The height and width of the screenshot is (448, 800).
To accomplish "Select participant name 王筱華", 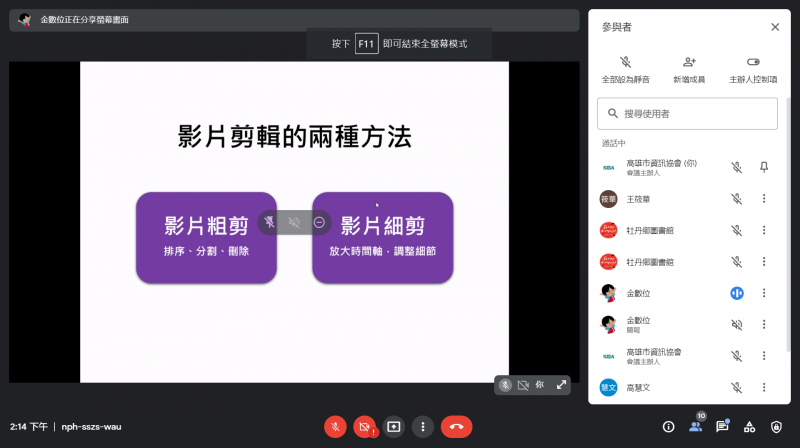I will pyautogui.click(x=638, y=200).
